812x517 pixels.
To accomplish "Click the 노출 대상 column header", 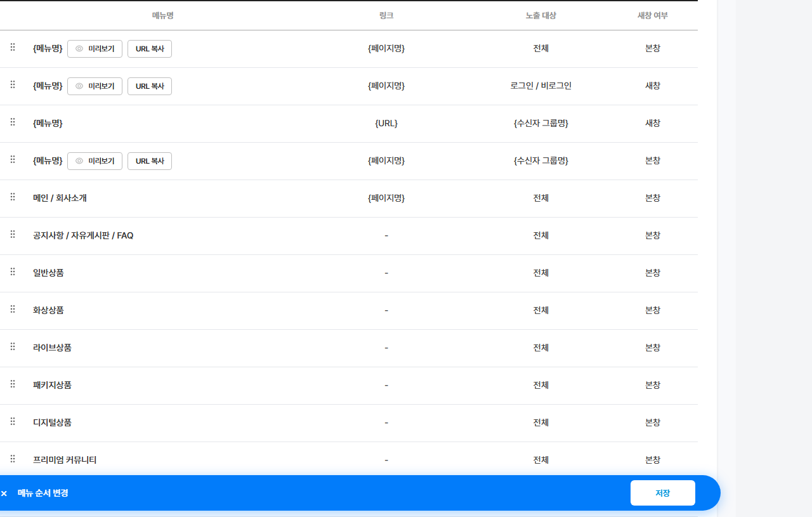I will [541, 15].
